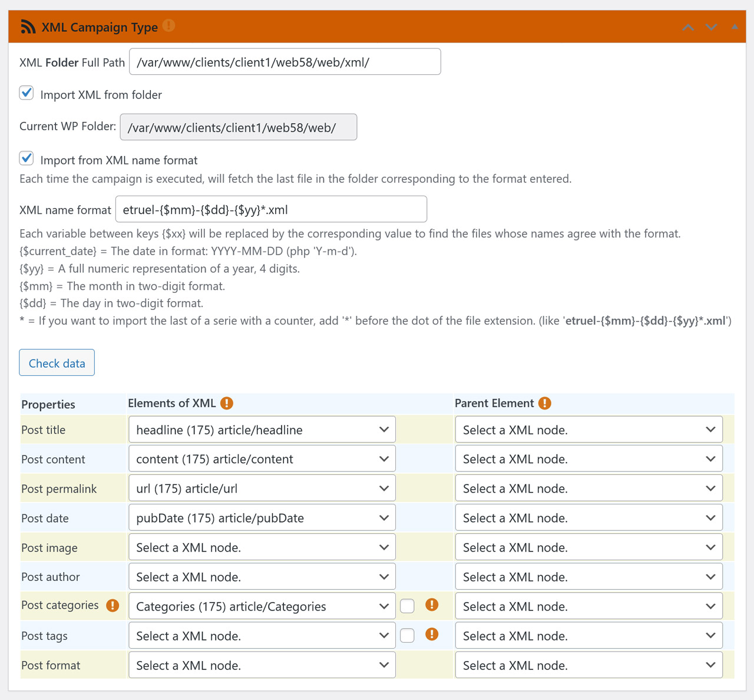Open Parent Element dropdown for Post image
The image size is (754, 700).
point(589,547)
